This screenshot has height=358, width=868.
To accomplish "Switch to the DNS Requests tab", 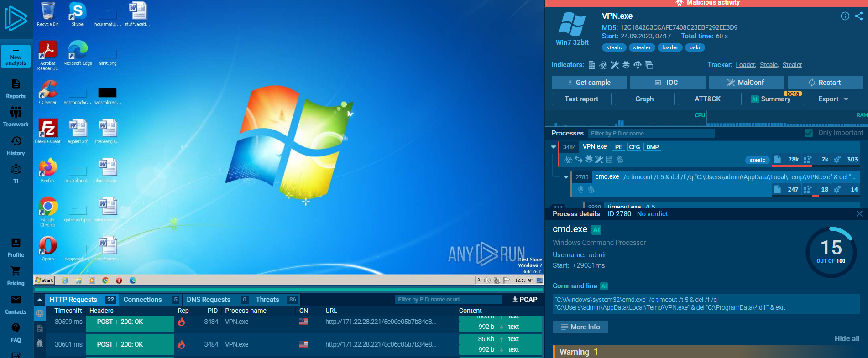I will pyautogui.click(x=216, y=300).
